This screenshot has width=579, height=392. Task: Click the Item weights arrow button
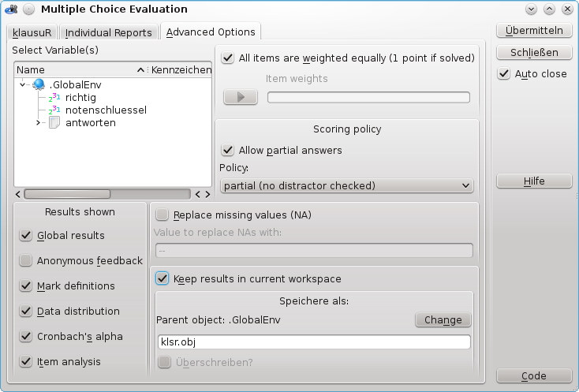[241, 97]
